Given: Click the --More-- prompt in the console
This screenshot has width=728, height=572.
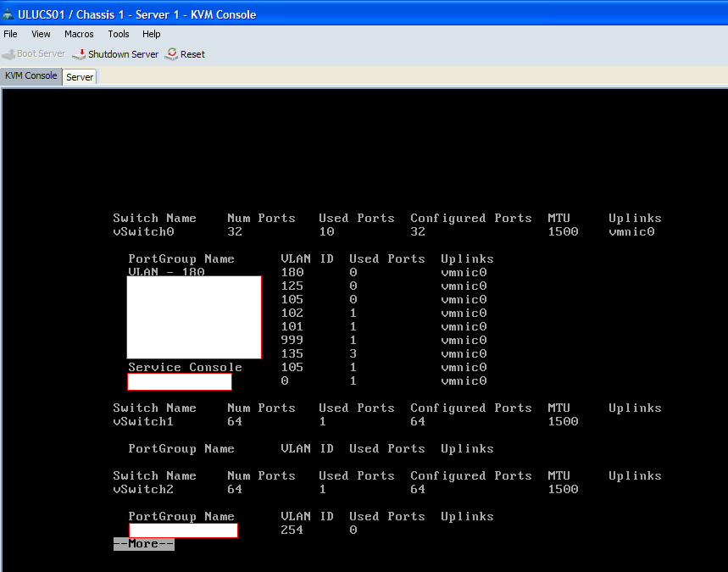Looking at the screenshot, I should tap(143, 544).
